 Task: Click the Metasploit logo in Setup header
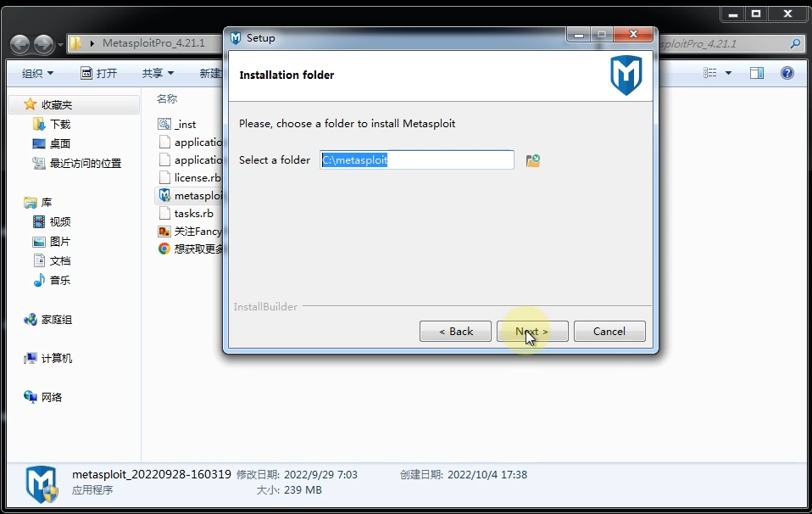pyautogui.click(x=626, y=75)
